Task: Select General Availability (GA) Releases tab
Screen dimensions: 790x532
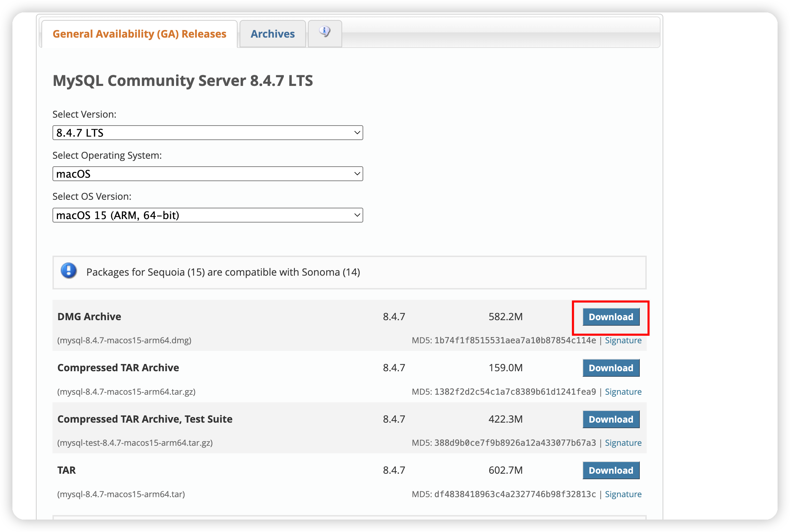Action: (139, 34)
